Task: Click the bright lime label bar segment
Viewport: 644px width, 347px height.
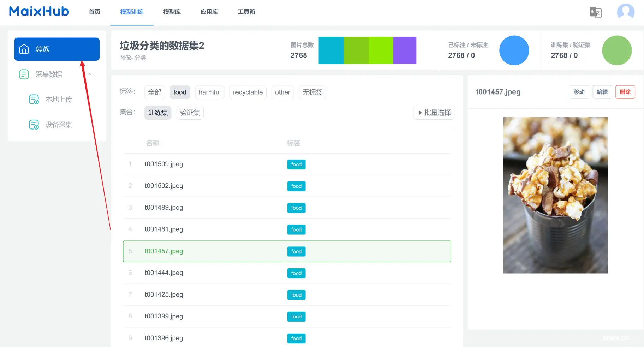Action: pos(381,50)
